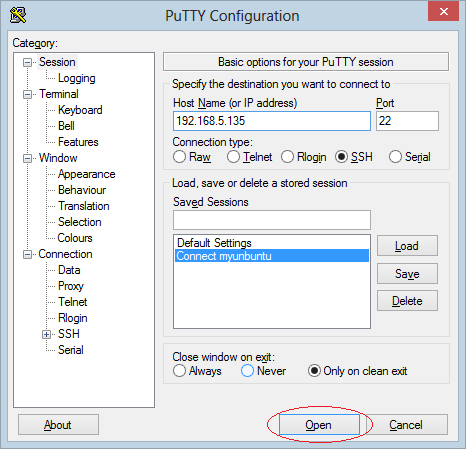
Task: Select Raw connection type
Action: (179, 157)
